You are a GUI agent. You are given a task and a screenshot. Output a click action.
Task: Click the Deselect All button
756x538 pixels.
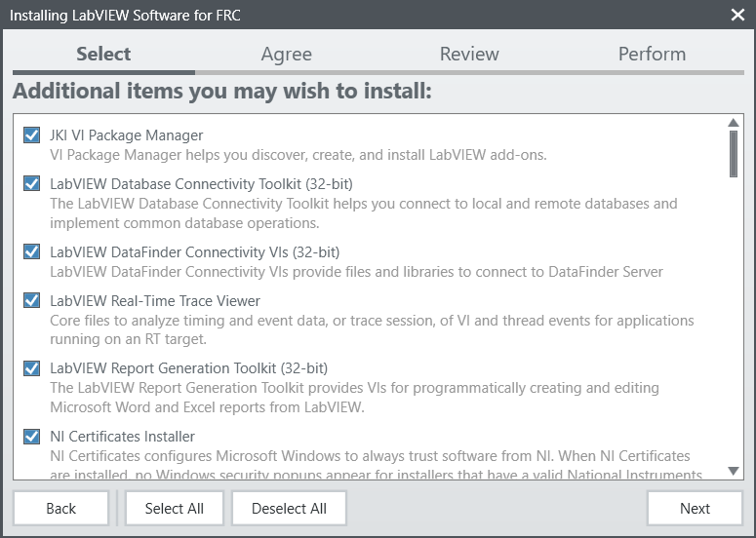tap(289, 508)
